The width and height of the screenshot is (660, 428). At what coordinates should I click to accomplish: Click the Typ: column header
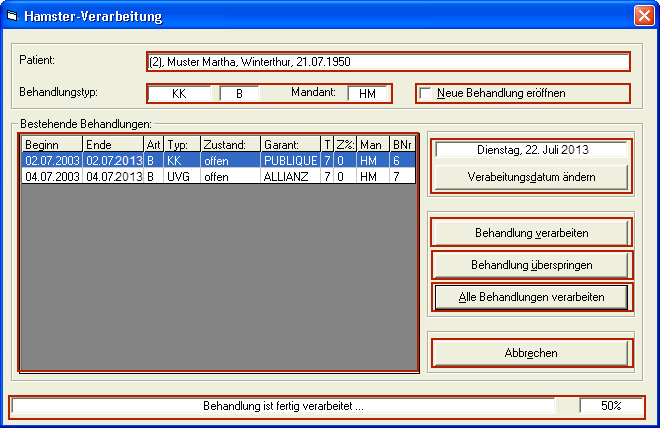182,144
